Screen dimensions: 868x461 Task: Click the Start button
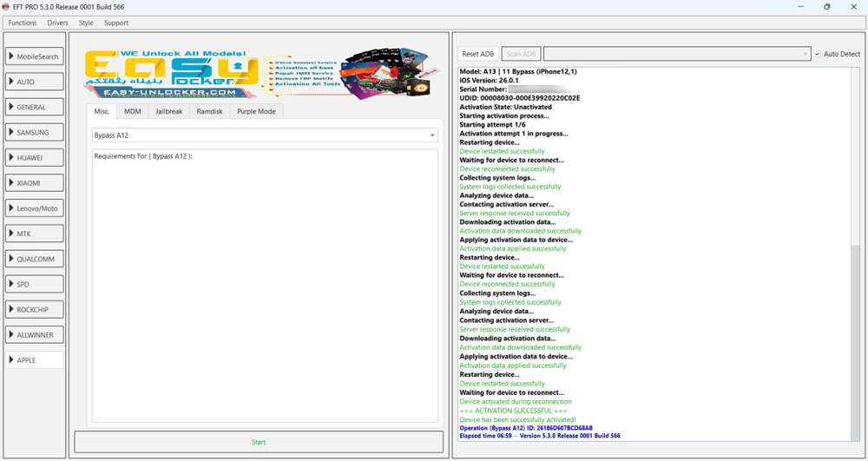(x=259, y=442)
